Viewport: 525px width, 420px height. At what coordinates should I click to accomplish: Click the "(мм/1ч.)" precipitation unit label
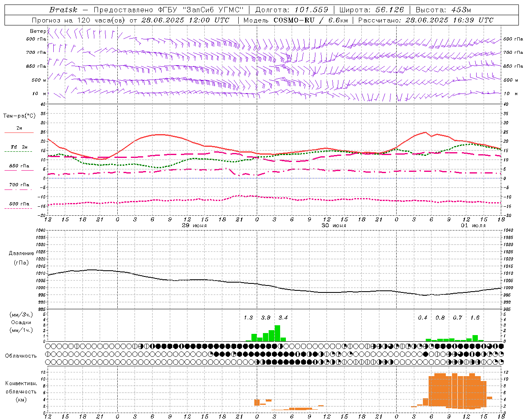pos(21,330)
